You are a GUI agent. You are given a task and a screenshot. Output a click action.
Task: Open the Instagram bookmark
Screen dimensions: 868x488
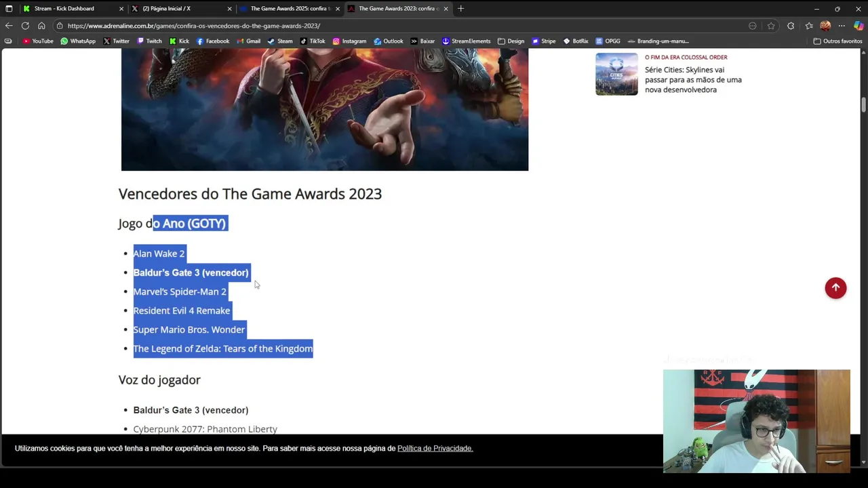350,41
